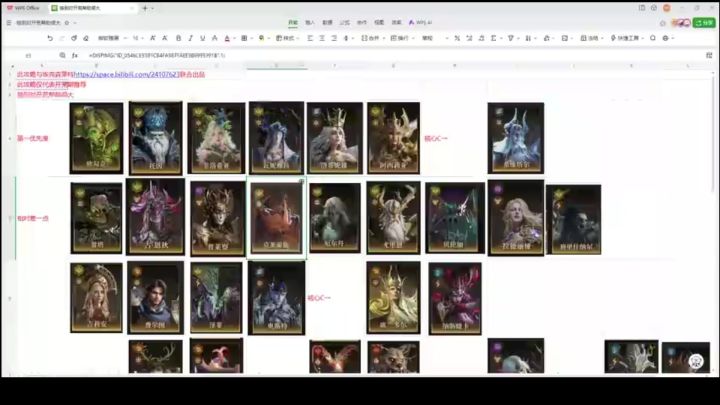
Task: Click the eraser clear-format icon
Action: click(85, 38)
